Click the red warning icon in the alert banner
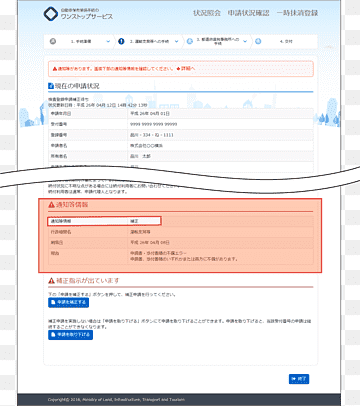 54,69
